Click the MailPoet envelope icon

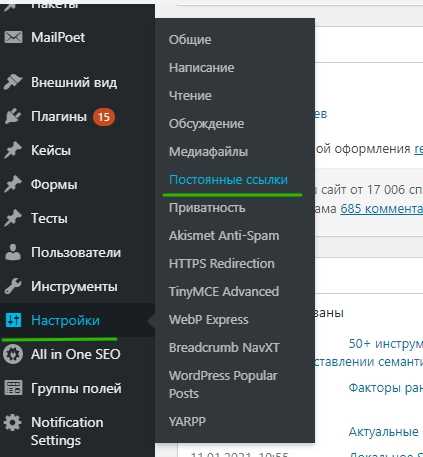click(13, 37)
